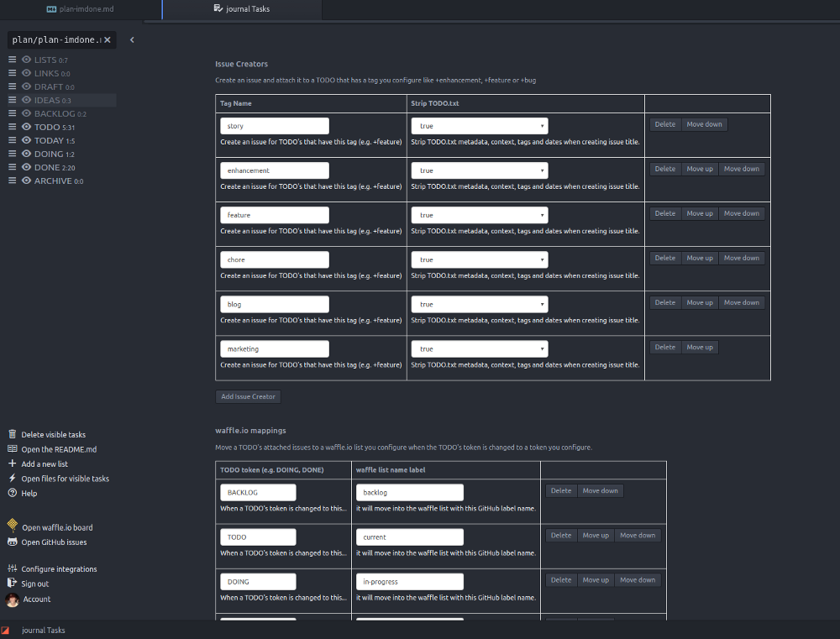The image size is (840, 639).
Task: Click the Configure integrations sliders icon
Action: (13, 568)
